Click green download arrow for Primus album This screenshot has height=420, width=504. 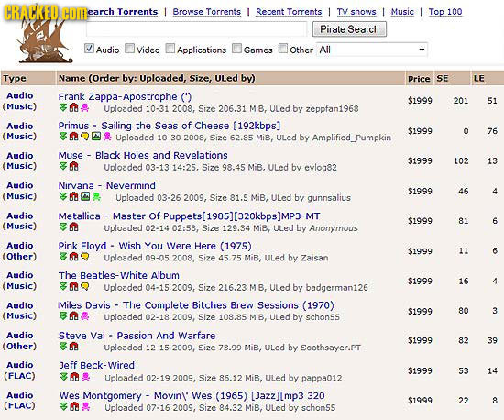[63, 137]
